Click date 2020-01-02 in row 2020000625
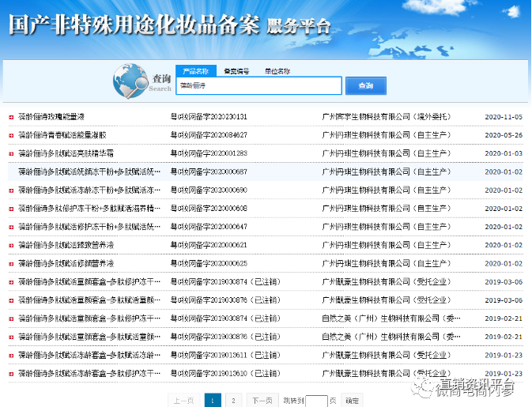The image size is (532, 407). point(504,263)
